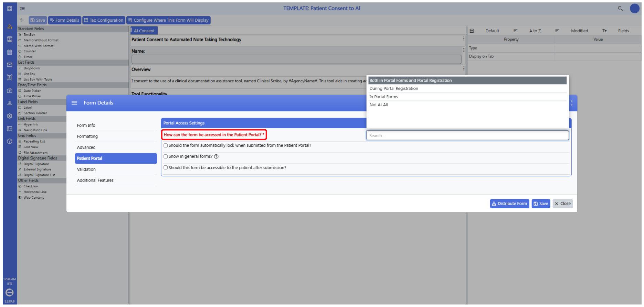Open the three-dot menu beside Overview

click(x=464, y=69)
